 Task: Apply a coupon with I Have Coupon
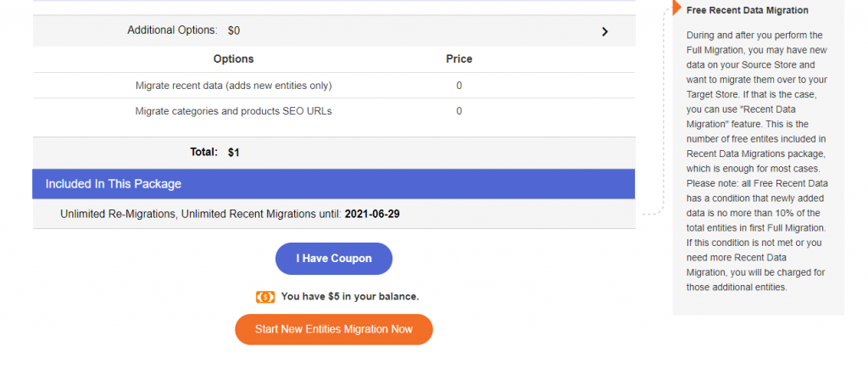(334, 259)
